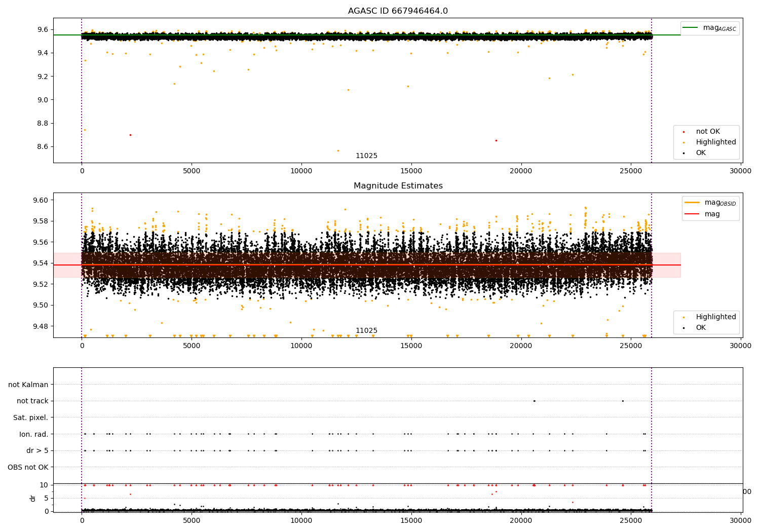Click x-axis tick '20000' in the Magnitude Estimates plot
This screenshot has width=760, height=532.
521,346
